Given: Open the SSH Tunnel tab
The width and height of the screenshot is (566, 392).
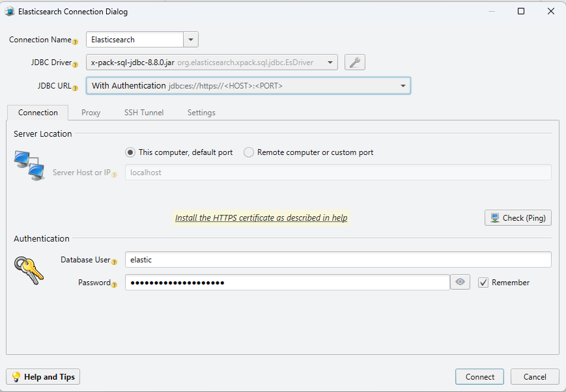Looking at the screenshot, I should tap(143, 112).
